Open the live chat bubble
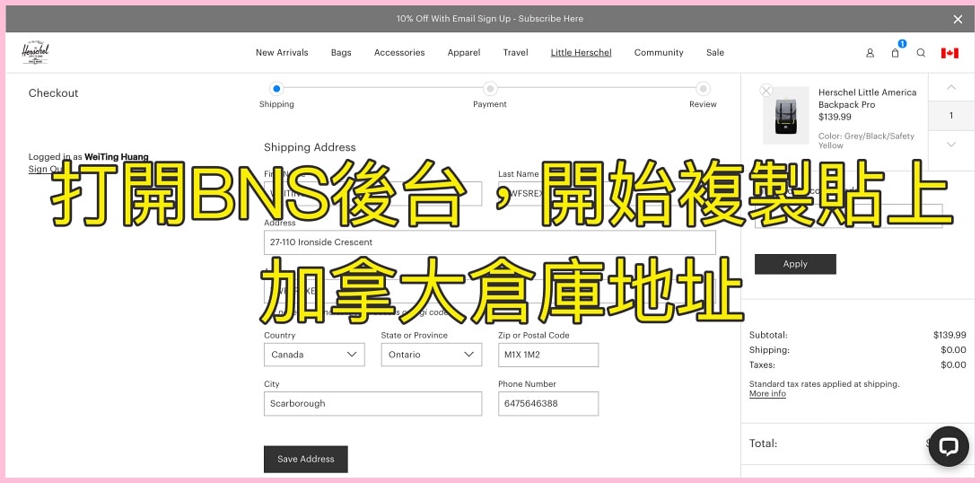Image resolution: width=980 pixels, height=483 pixels. pos(948,446)
